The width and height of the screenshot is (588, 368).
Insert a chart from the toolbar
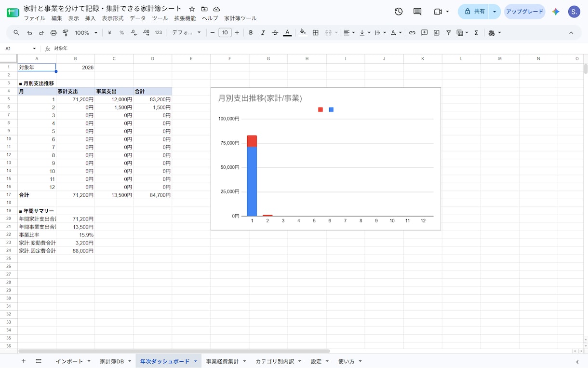point(437,33)
